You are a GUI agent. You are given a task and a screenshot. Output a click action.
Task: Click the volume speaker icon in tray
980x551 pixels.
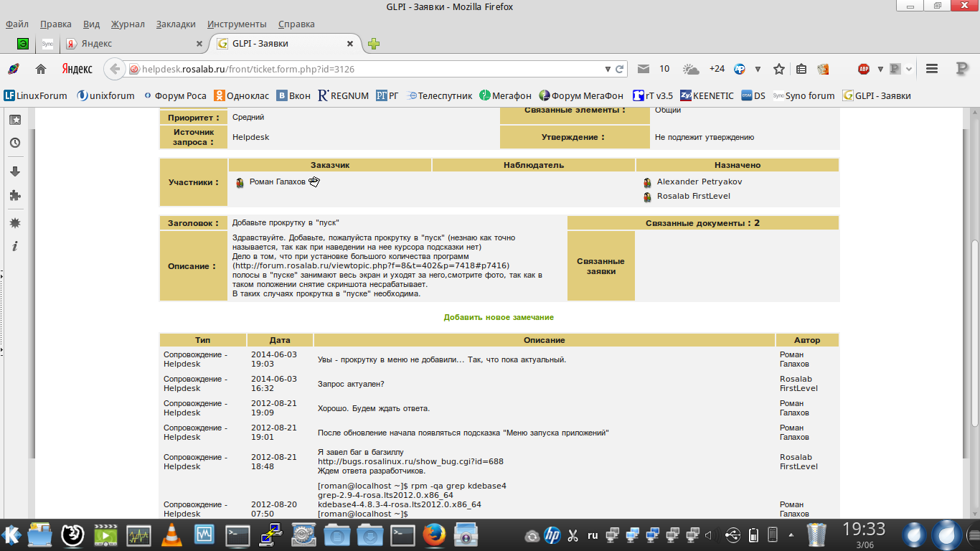[x=710, y=535]
